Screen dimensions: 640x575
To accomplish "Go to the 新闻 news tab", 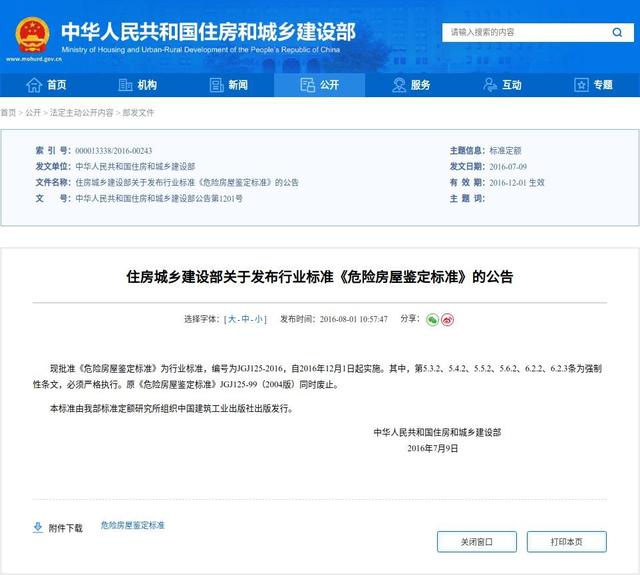I will [x=227, y=85].
